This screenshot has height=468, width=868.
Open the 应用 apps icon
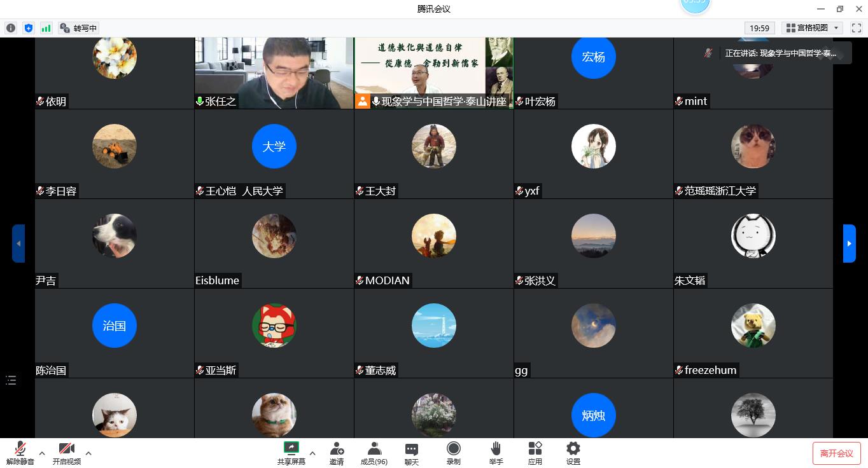coord(535,453)
